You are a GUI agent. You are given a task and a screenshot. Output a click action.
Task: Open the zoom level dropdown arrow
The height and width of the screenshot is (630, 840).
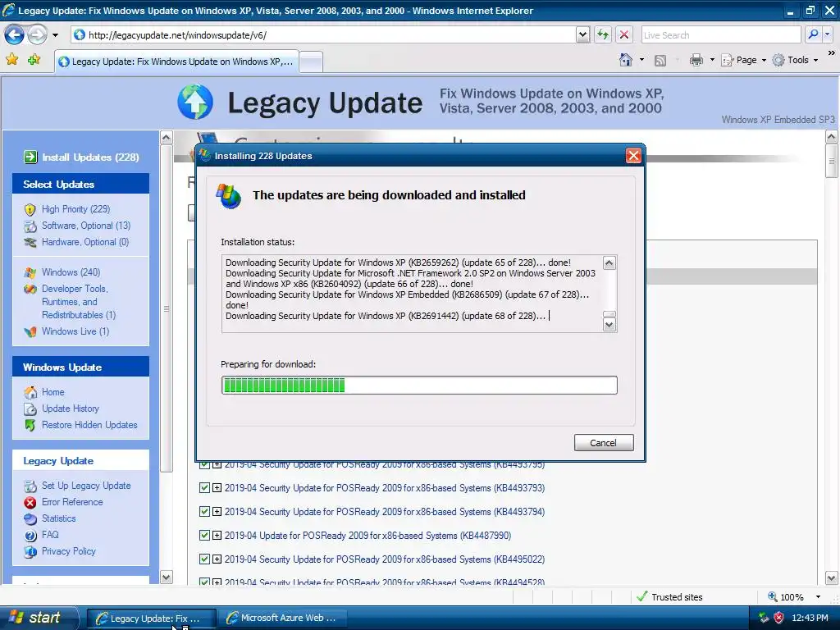tap(818, 597)
